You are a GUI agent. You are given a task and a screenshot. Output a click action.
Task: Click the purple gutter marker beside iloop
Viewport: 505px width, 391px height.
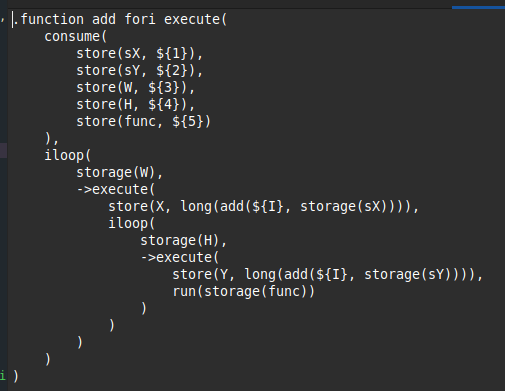click(3, 150)
